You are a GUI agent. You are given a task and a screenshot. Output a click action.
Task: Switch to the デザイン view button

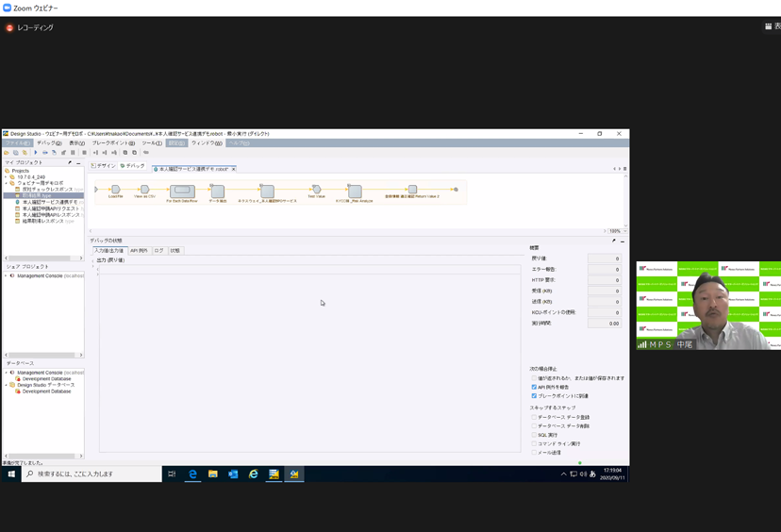[x=104, y=166]
